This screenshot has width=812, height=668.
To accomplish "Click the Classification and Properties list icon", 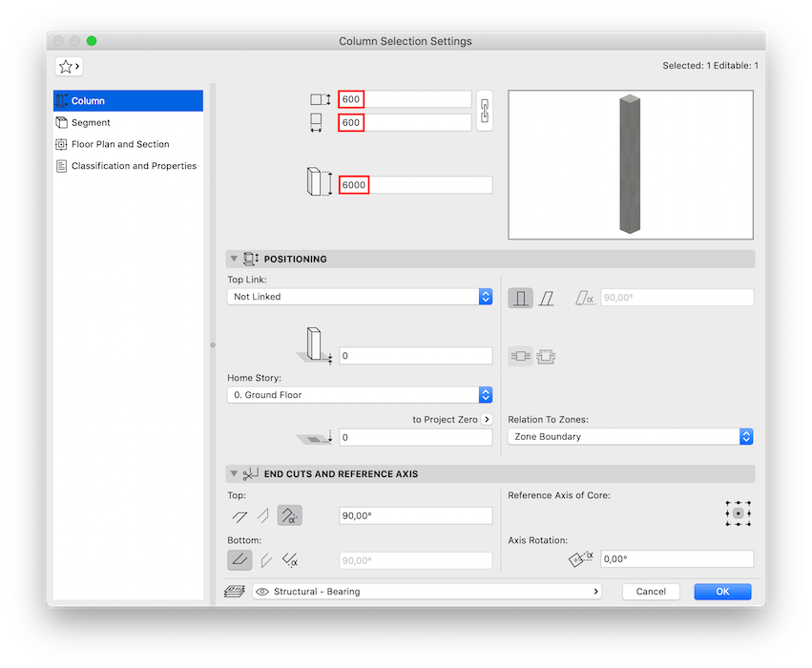I will tap(61, 166).
